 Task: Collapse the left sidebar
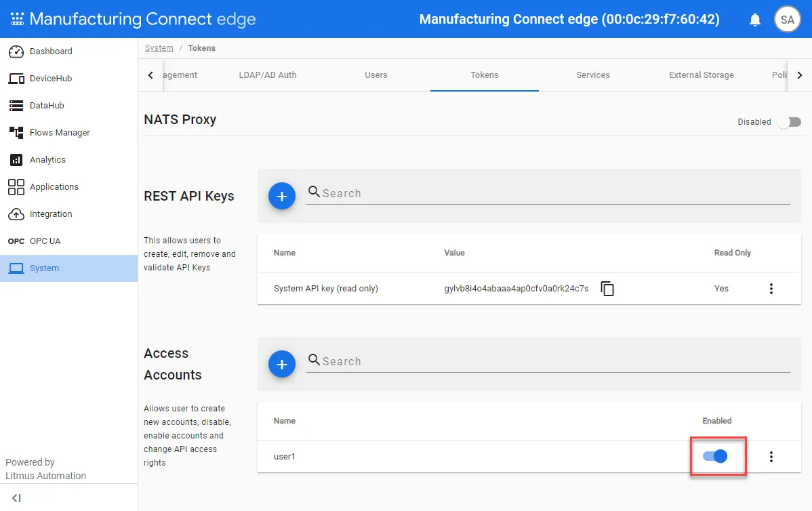[x=16, y=498]
